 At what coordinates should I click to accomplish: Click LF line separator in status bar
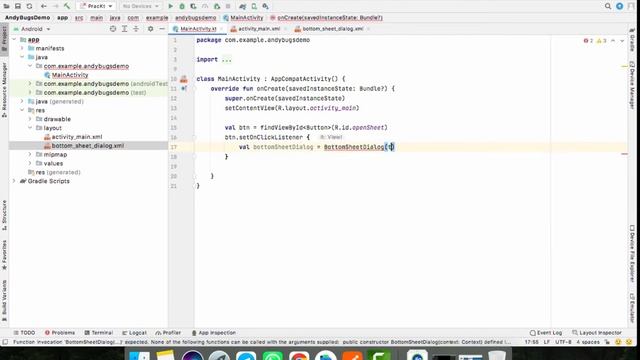click(x=547, y=342)
